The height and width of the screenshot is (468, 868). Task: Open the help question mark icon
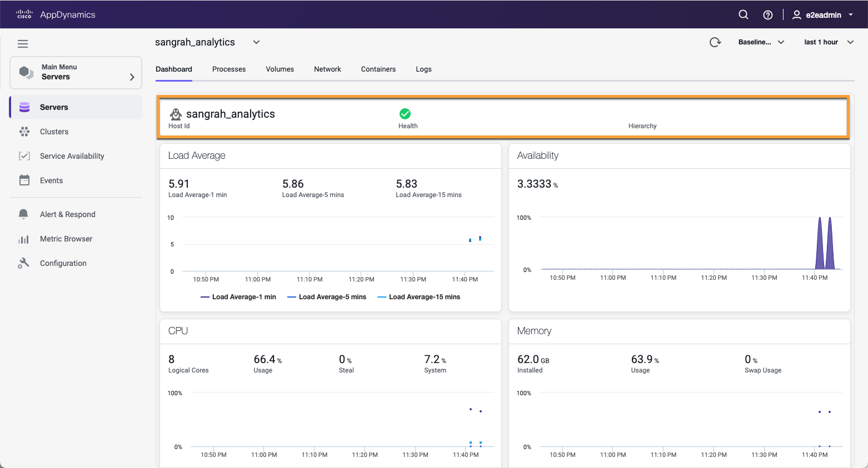coord(768,15)
